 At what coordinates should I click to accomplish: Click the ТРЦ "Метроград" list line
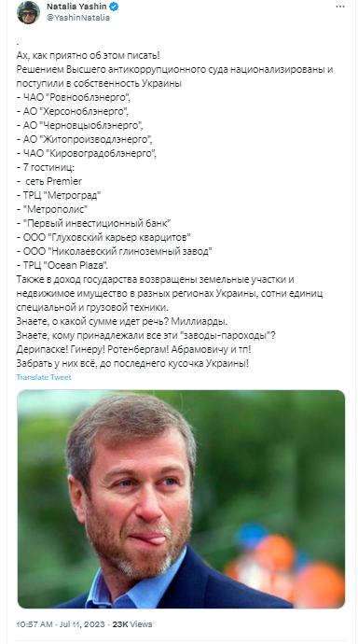[59, 195]
